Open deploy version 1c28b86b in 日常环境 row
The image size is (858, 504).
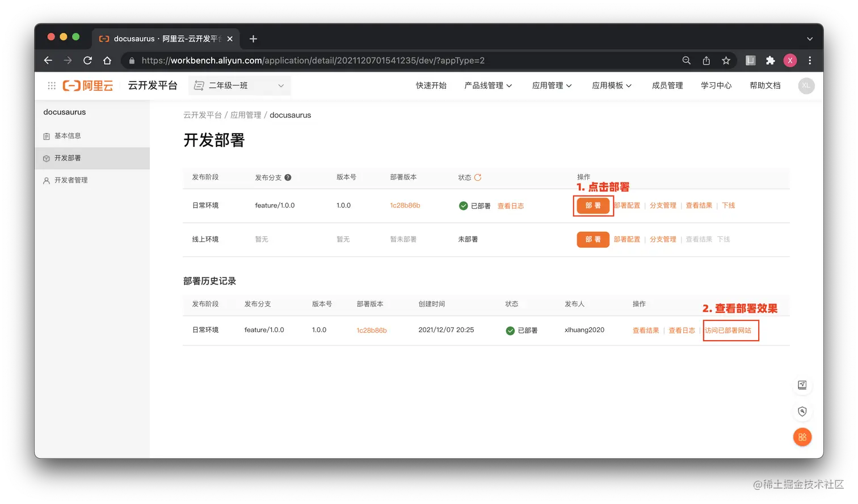(x=405, y=205)
